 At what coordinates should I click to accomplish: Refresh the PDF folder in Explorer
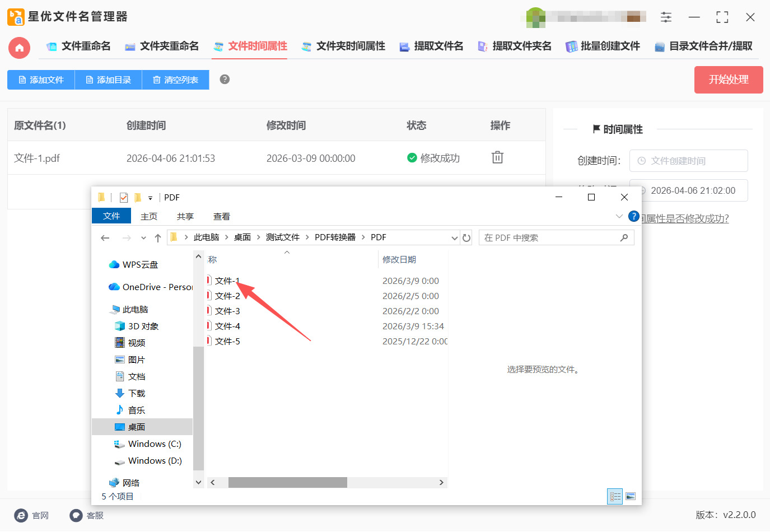(466, 238)
